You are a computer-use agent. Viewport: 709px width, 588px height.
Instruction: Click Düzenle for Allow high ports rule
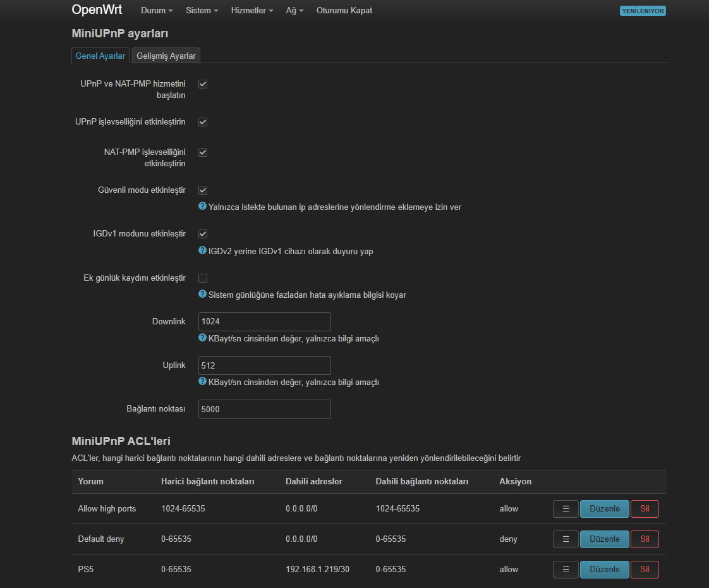coord(605,509)
